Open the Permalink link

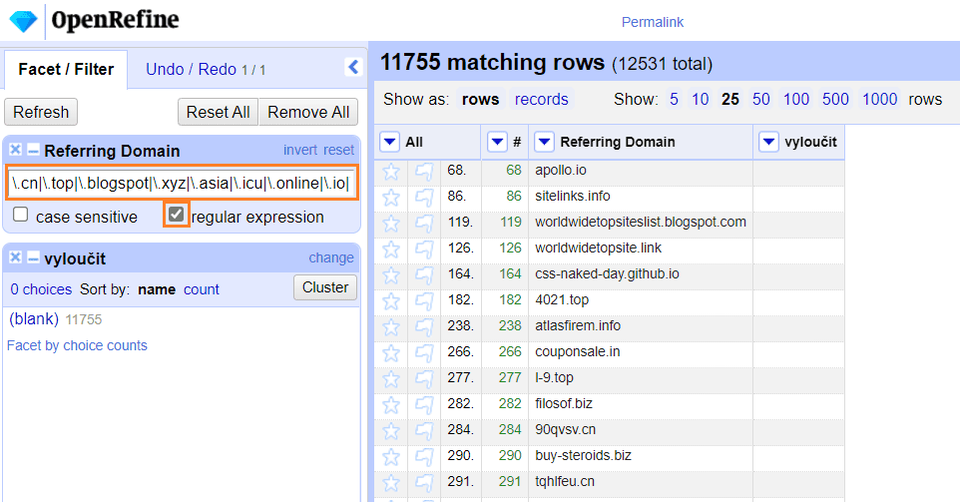652,22
